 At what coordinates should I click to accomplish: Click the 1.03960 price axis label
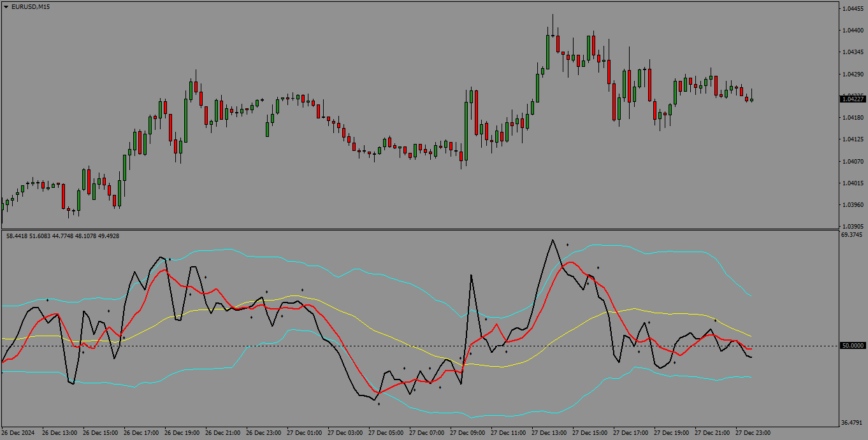coord(853,205)
